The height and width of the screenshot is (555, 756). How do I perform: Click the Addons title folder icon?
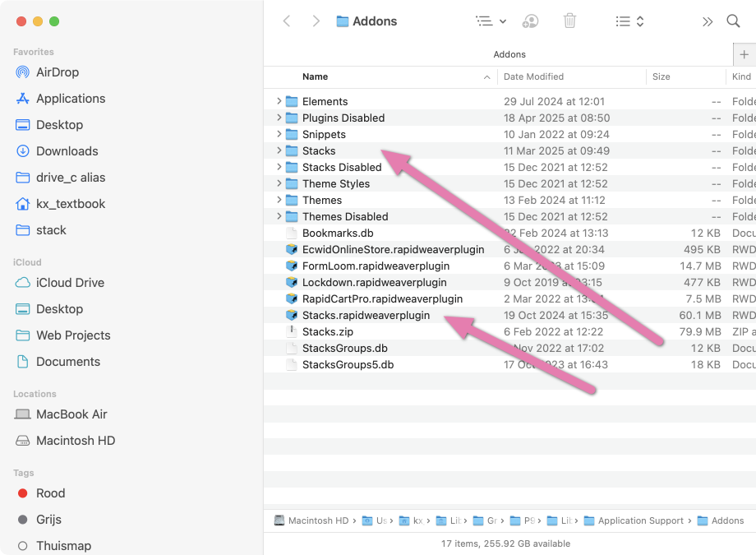[x=343, y=21]
